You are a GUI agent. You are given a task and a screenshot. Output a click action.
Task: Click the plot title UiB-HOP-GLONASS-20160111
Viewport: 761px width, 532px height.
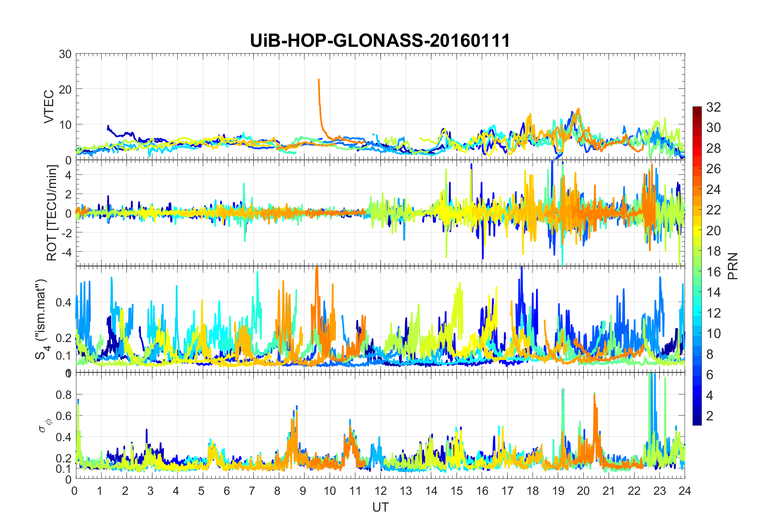pyautogui.click(x=380, y=41)
